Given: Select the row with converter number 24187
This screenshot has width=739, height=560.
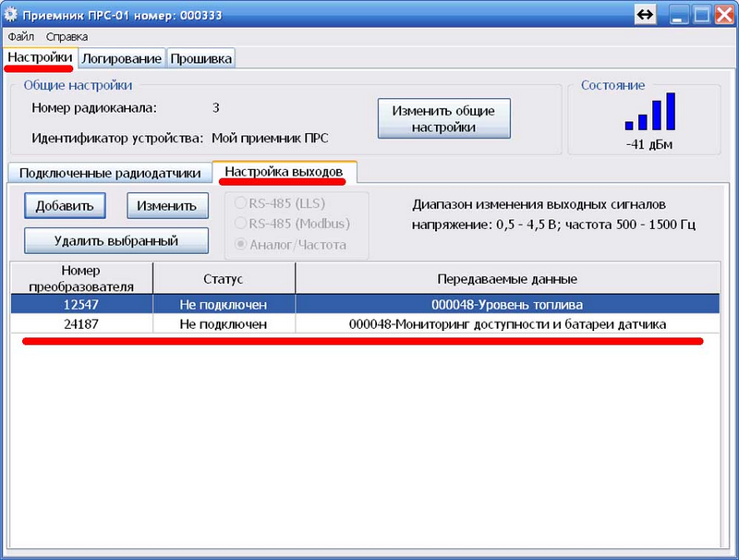Looking at the screenshot, I should tap(365, 323).
